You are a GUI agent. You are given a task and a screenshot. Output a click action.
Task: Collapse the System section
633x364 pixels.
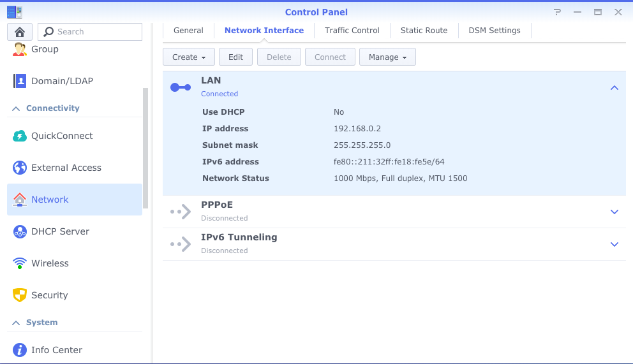(x=16, y=323)
